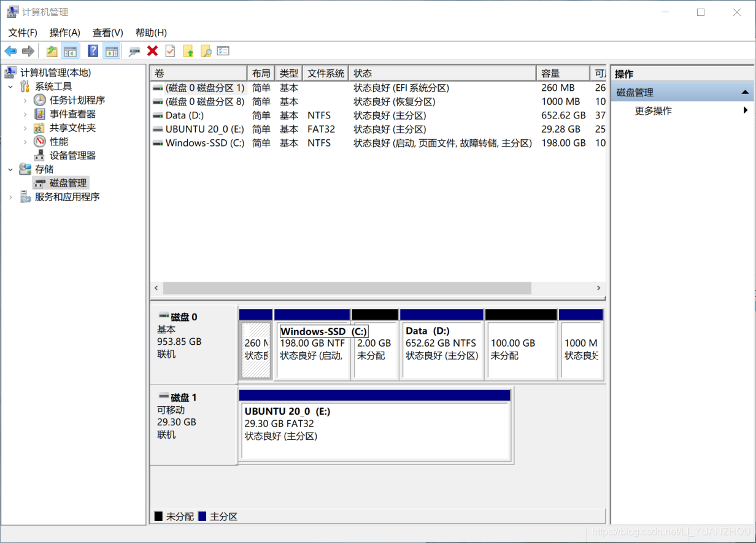Toggle the show/hide action pane icon

(112, 51)
